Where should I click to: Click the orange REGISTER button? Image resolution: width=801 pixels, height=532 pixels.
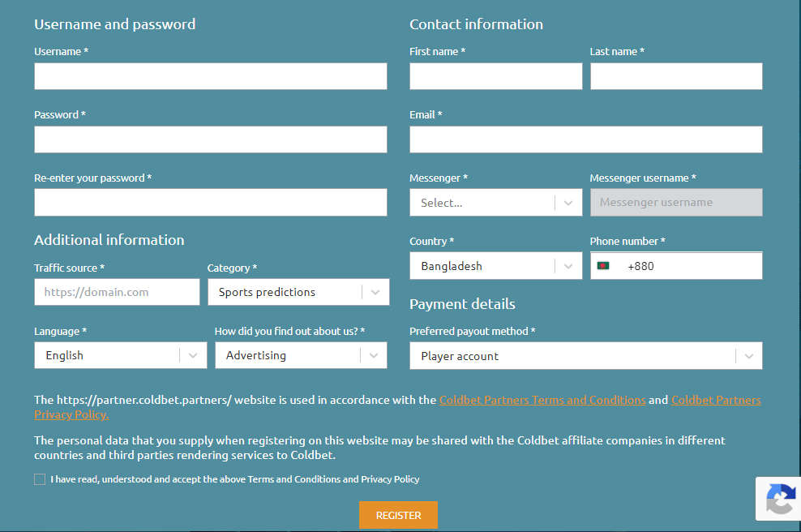pos(398,515)
